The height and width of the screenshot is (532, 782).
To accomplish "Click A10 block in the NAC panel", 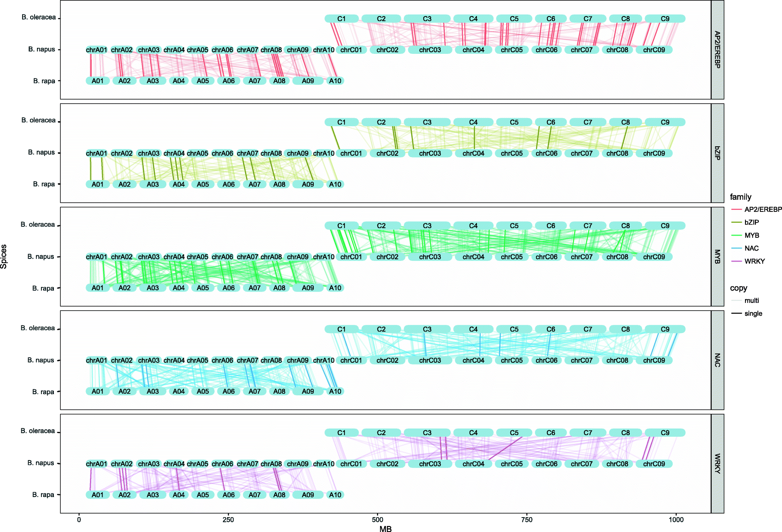I will coord(335,391).
